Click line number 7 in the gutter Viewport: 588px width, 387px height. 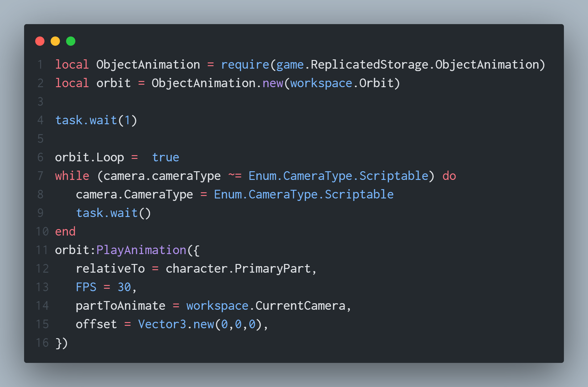(x=40, y=176)
